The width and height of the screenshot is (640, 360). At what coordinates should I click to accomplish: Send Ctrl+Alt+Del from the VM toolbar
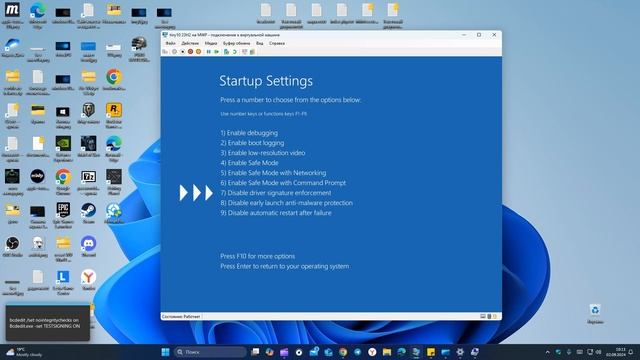164,52
